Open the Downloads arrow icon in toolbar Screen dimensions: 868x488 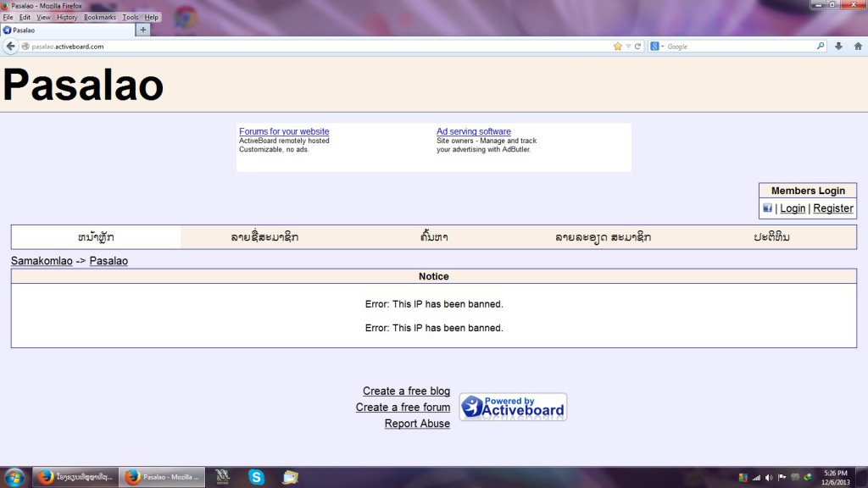[838, 47]
